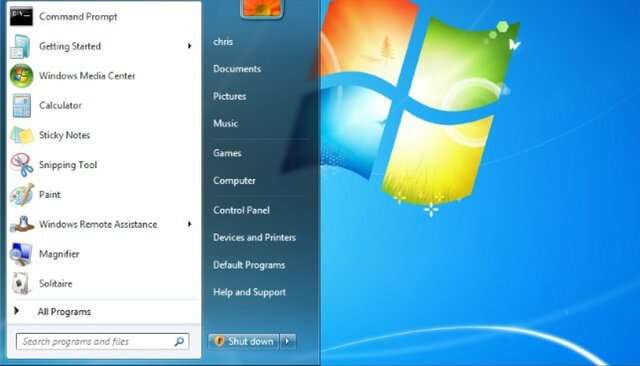The height and width of the screenshot is (366, 640).
Task: Start Solitaire from its card icon
Action: pos(21,284)
